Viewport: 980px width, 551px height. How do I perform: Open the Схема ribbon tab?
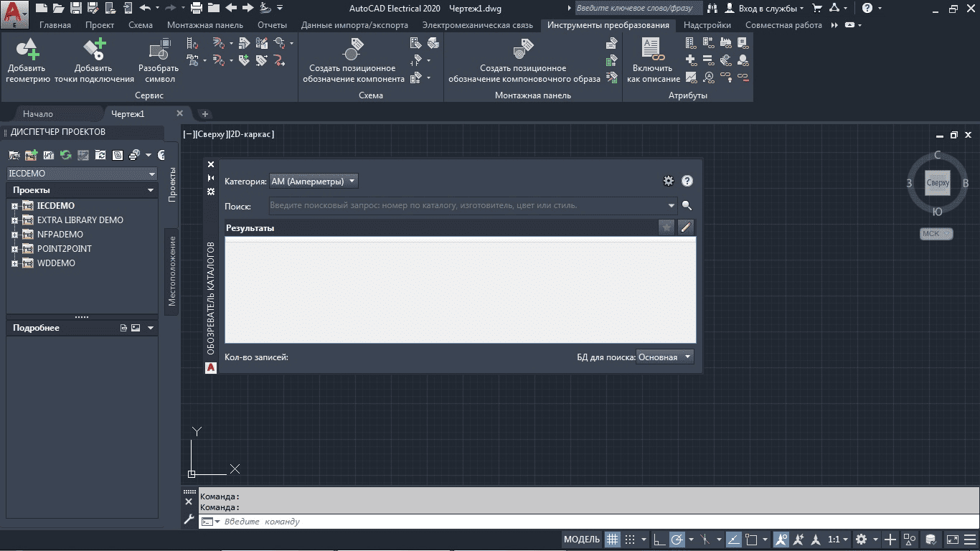pyautogui.click(x=141, y=25)
